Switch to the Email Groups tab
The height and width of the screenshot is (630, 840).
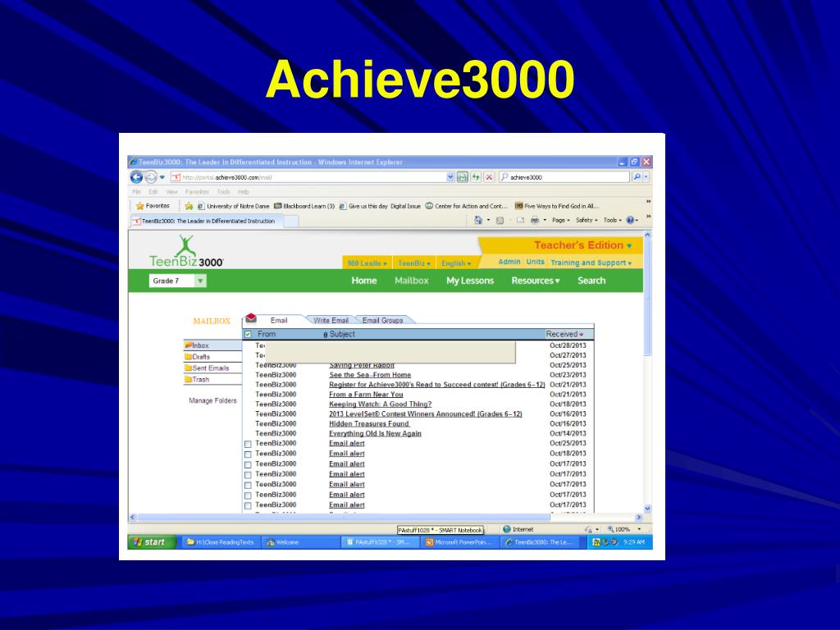[382, 321]
